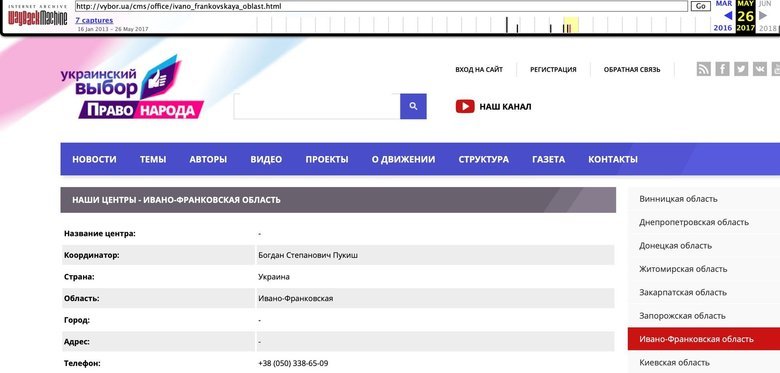Viewport: 780px width, 373px height.
Task: Click the Ukrainian Choice site logo
Action: click(x=132, y=87)
